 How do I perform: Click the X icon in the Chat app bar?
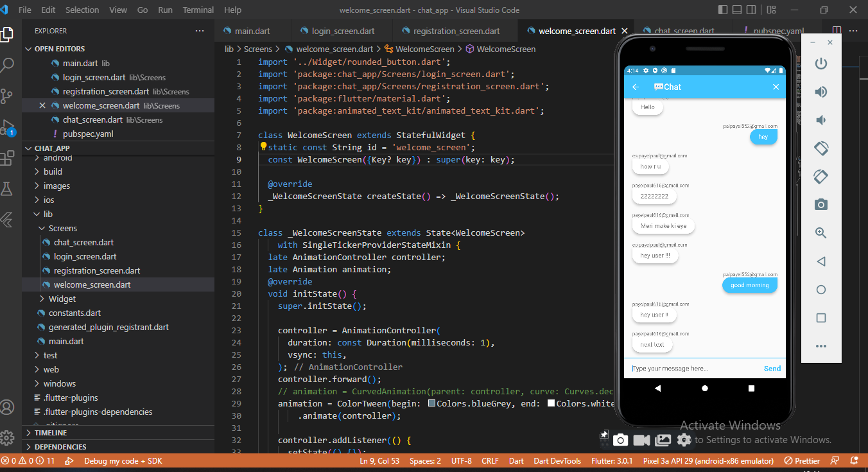point(776,87)
